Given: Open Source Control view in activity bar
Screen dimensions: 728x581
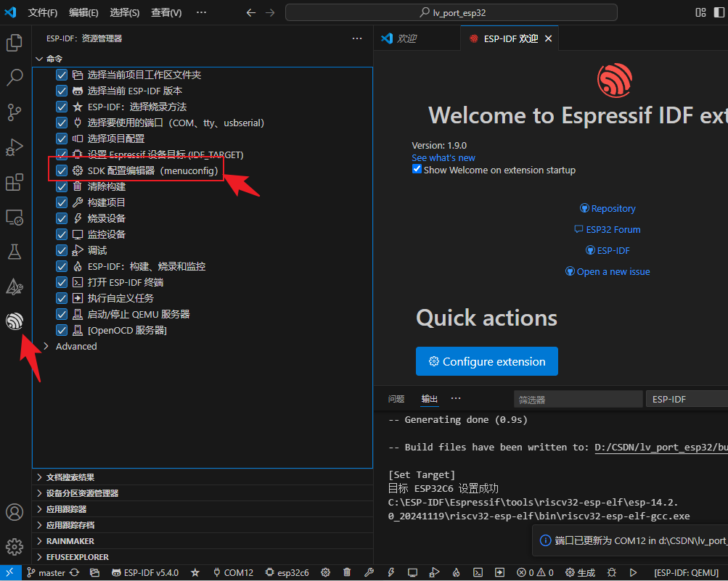Looking at the screenshot, I should [x=15, y=112].
